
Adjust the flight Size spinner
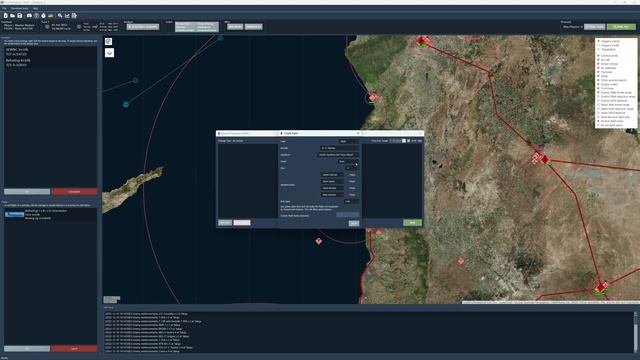(x=352, y=168)
